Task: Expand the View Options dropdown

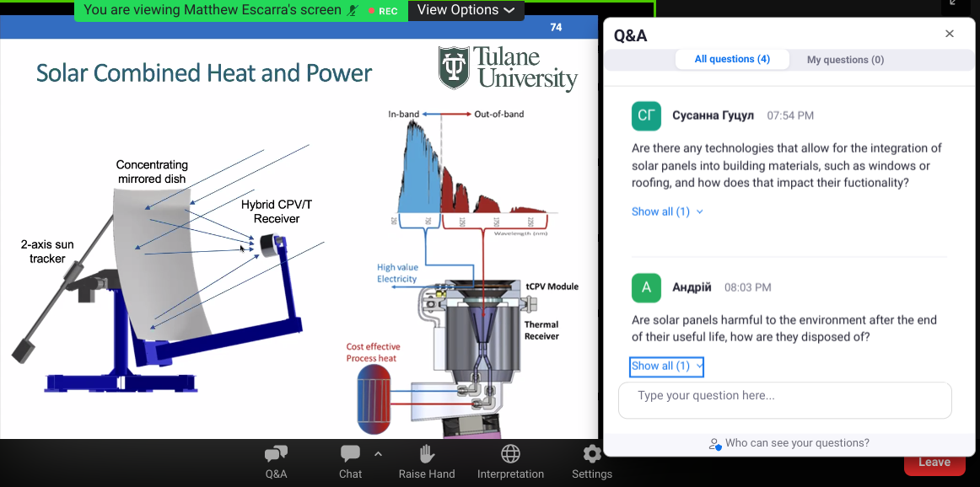Action: tap(466, 10)
